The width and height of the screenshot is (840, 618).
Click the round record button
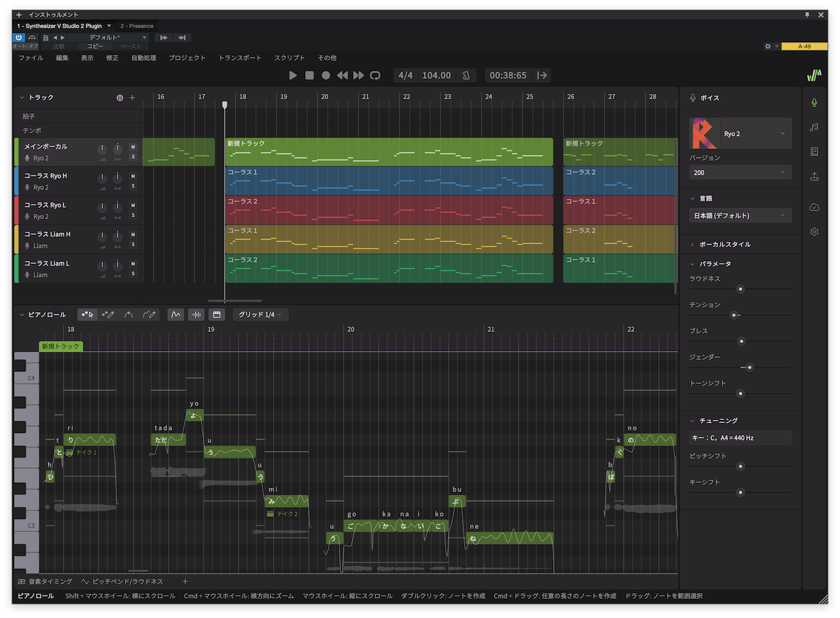tap(326, 75)
